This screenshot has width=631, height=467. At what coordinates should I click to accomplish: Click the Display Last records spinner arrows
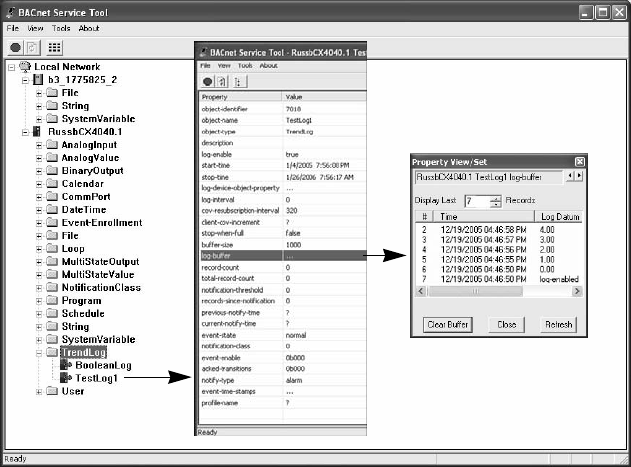click(496, 201)
